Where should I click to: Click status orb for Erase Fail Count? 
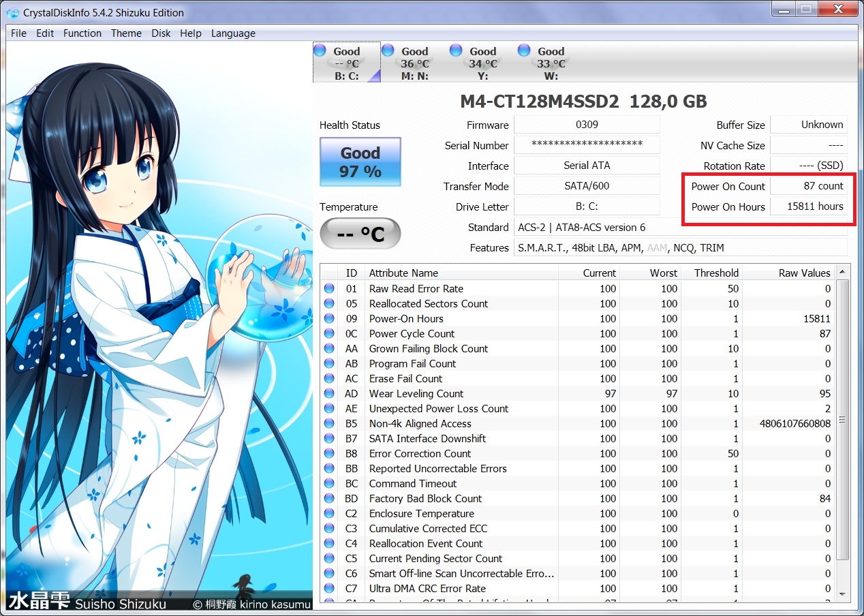tap(329, 378)
